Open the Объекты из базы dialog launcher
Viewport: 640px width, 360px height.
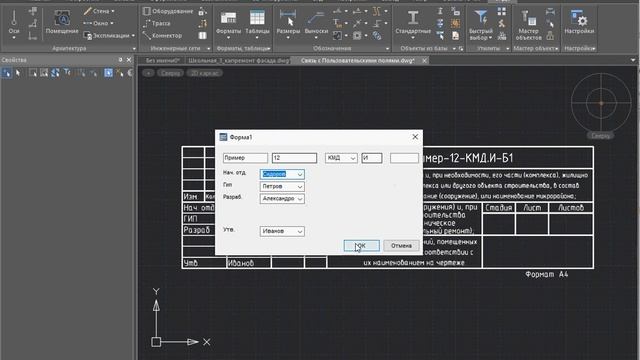click(x=461, y=49)
